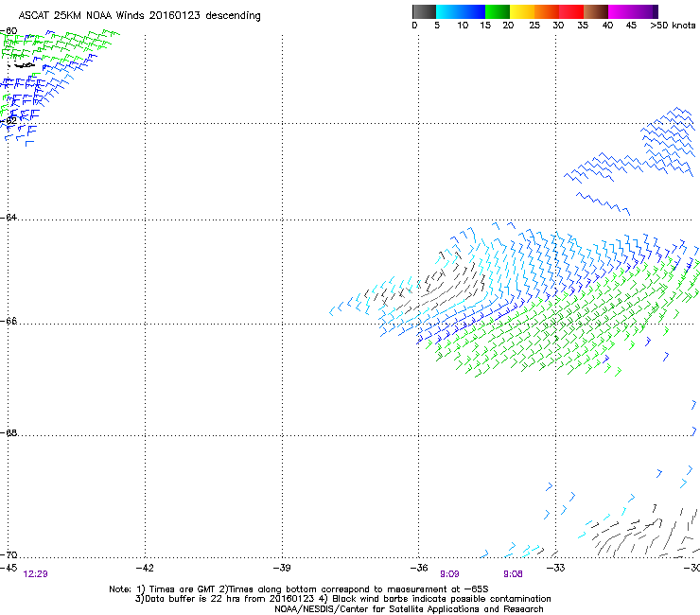Click the green 15-20 knots color swatch
Screen dimensions: 700x615
[498, 11]
